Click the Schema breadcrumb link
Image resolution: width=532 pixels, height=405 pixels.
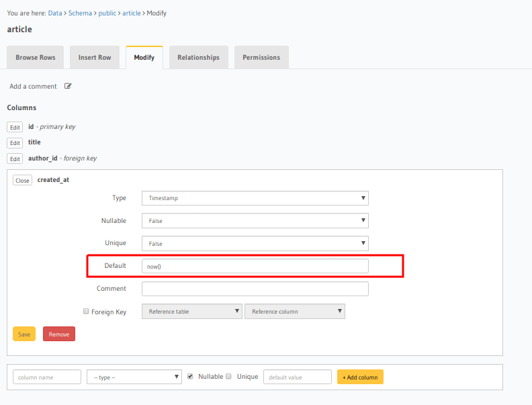click(x=80, y=13)
